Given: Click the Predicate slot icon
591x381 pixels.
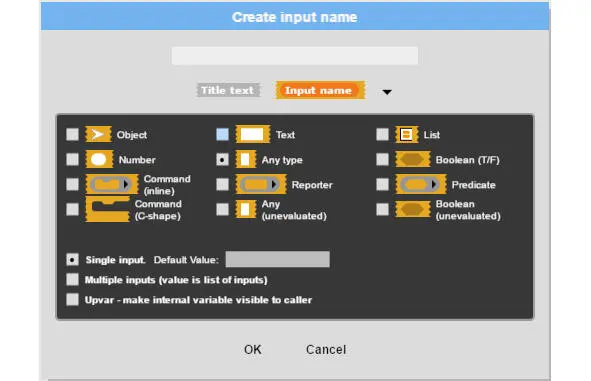Looking at the screenshot, I should pos(421,184).
